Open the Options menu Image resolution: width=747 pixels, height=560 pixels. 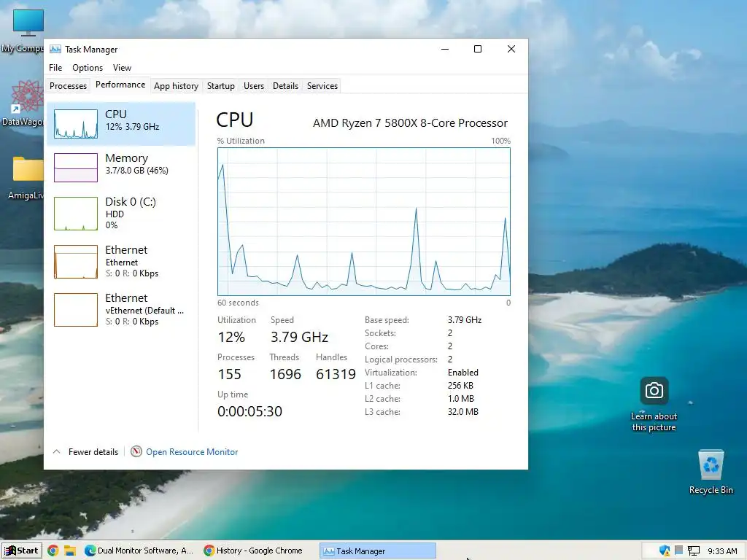pos(88,68)
